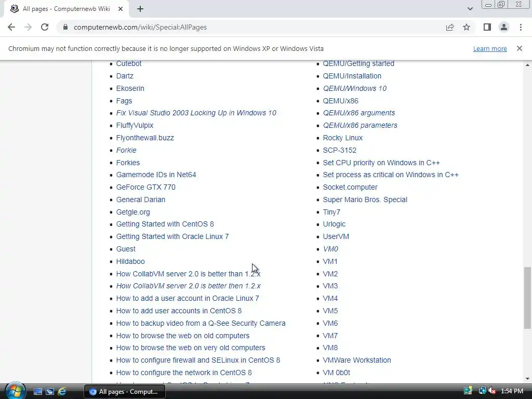This screenshot has width=532, height=399.
Task: Click the network tray icon
Action: pos(482,391)
